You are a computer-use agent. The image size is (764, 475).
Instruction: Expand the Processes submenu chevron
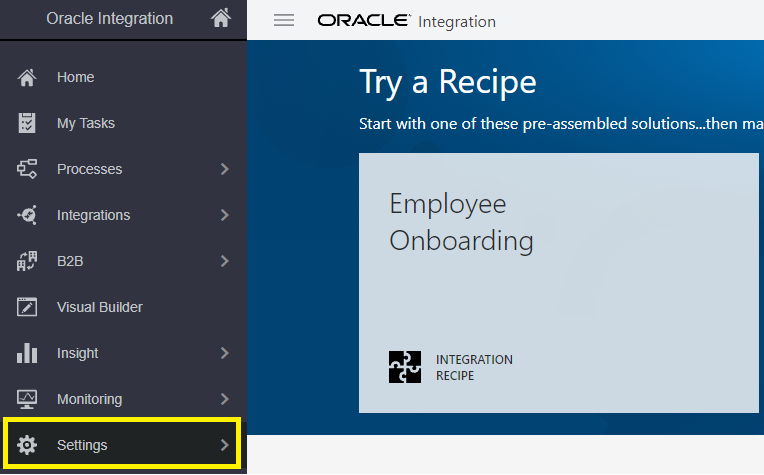click(x=224, y=169)
